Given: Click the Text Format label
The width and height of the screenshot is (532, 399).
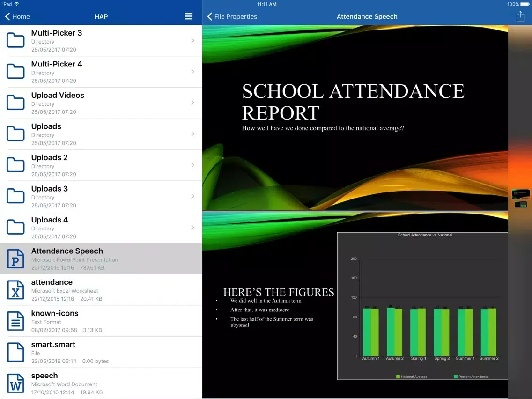Looking at the screenshot, I should 46,322.
